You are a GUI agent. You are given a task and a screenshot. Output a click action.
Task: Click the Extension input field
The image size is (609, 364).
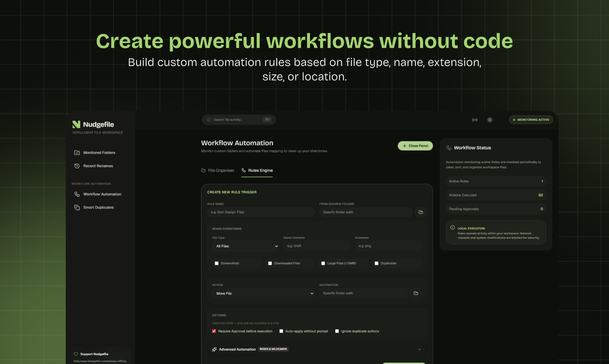pyautogui.click(x=388, y=246)
